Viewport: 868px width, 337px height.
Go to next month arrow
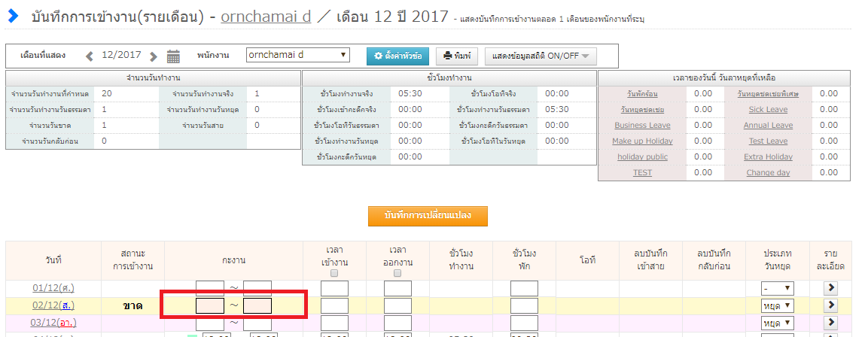click(154, 56)
